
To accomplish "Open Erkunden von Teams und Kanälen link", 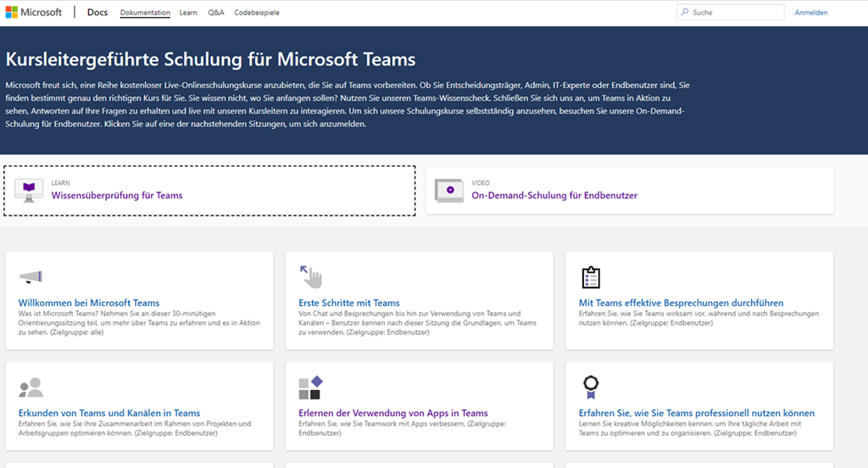I will coord(109,413).
